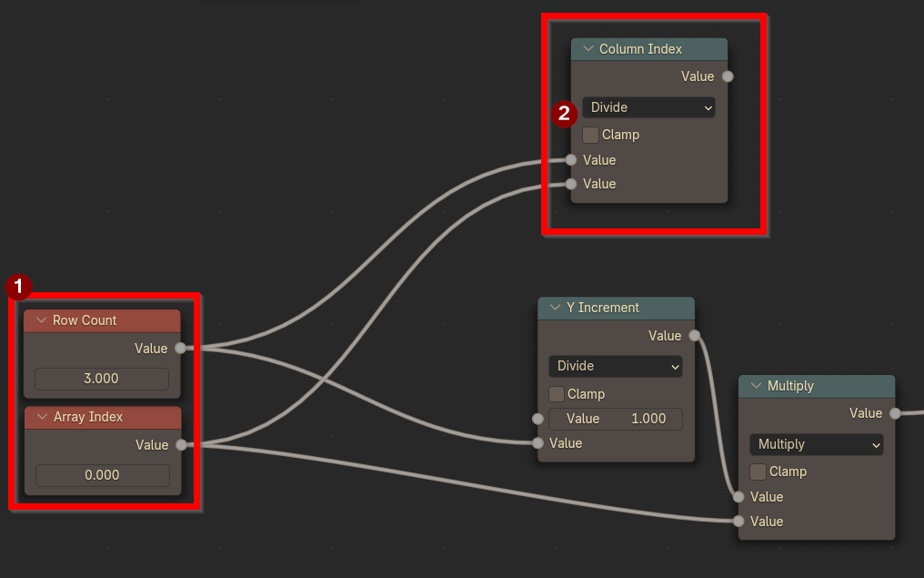Collapse the Y Increment node

[x=555, y=308]
